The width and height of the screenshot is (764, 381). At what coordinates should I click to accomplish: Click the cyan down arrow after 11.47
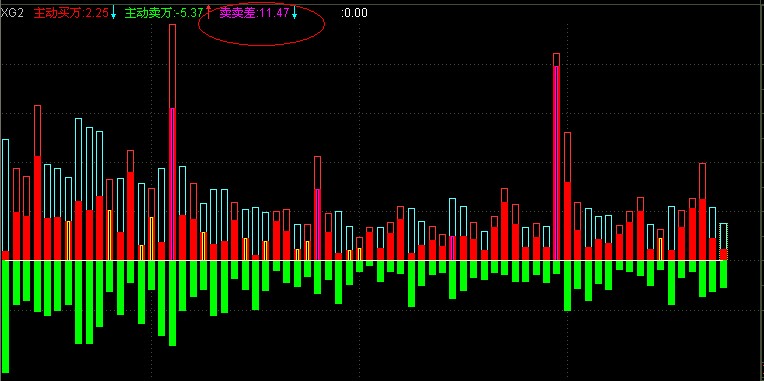[295, 12]
